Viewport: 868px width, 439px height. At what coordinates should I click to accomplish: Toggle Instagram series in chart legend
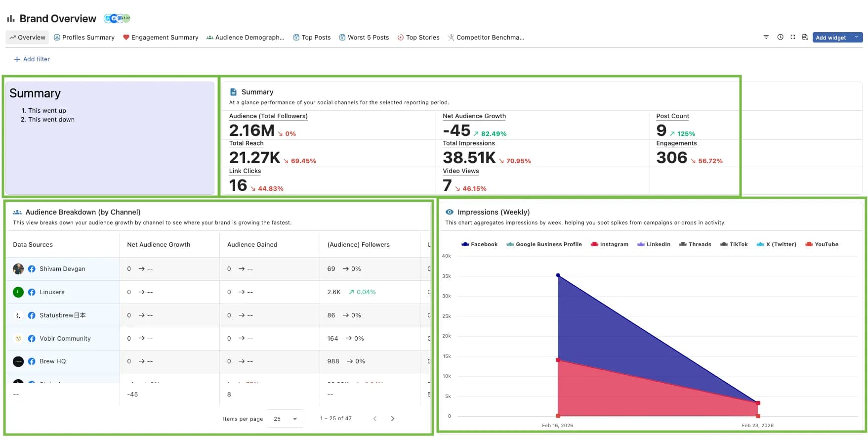point(609,244)
